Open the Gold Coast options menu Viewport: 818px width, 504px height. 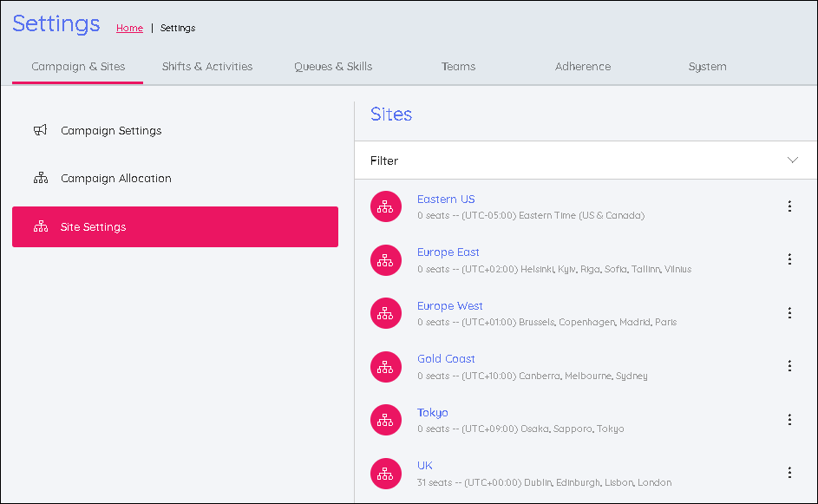789,366
